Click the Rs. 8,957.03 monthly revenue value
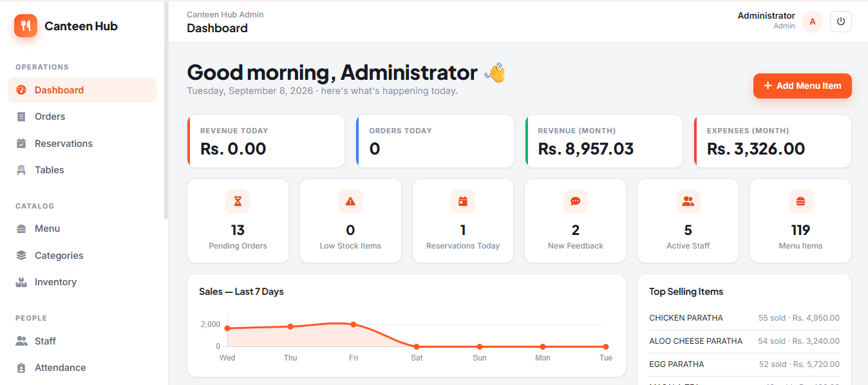Viewport: 868px width, 385px height. click(586, 149)
